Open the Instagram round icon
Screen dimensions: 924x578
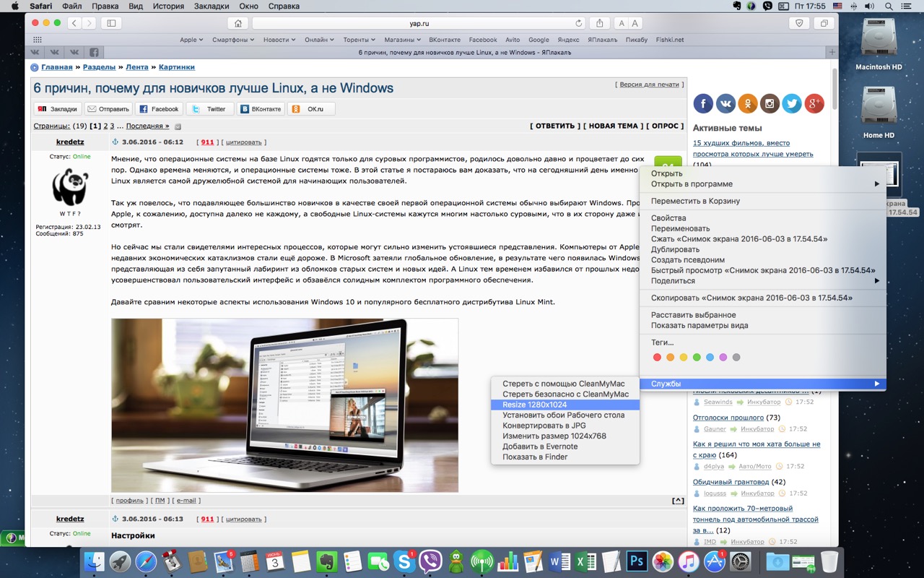click(770, 103)
